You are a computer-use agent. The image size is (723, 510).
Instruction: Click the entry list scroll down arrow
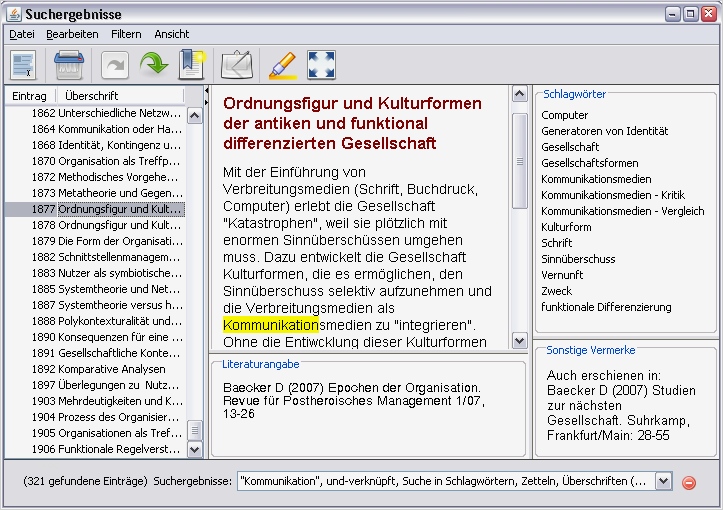(x=195, y=449)
